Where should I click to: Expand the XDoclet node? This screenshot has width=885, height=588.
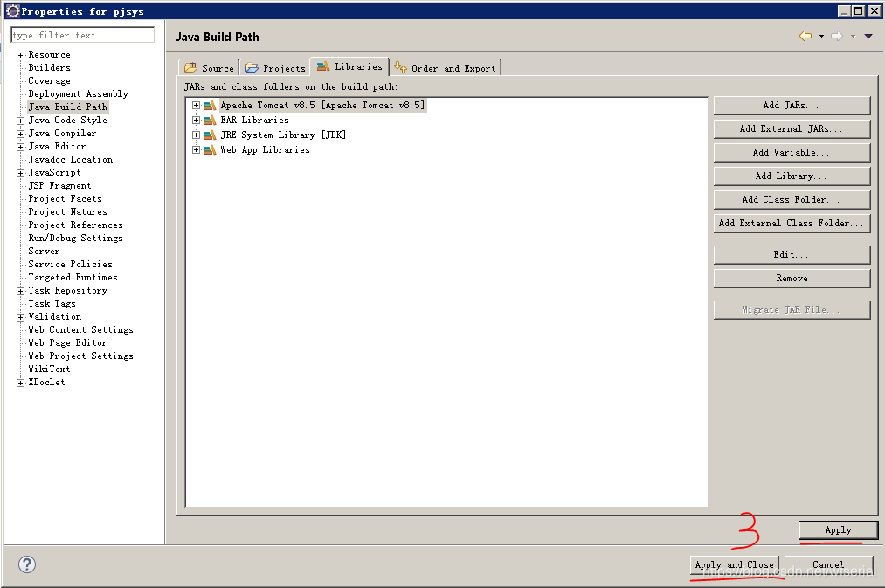[x=20, y=383]
